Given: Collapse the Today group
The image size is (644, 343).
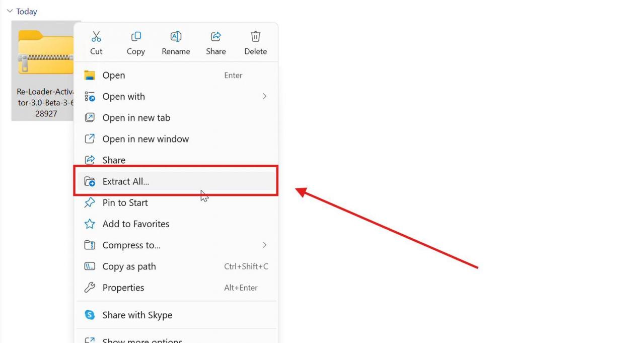Looking at the screenshot, I should pos(9,11).
